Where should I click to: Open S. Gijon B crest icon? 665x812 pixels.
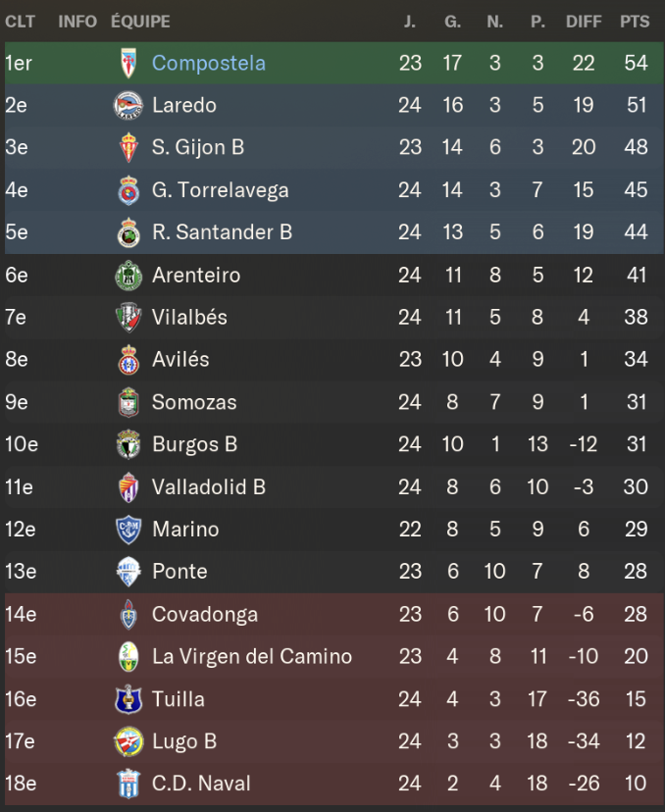pyautogui.click(x=128, y=147)
